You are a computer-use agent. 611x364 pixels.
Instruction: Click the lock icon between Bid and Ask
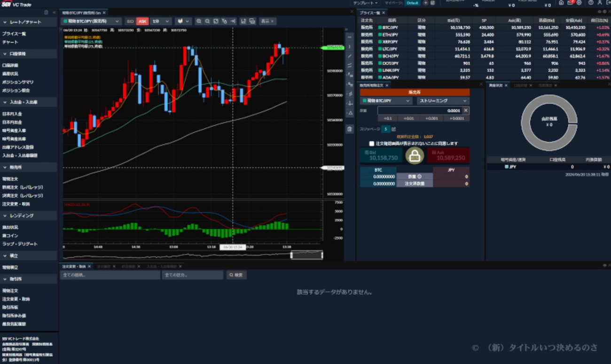click(x=415, y=156)
